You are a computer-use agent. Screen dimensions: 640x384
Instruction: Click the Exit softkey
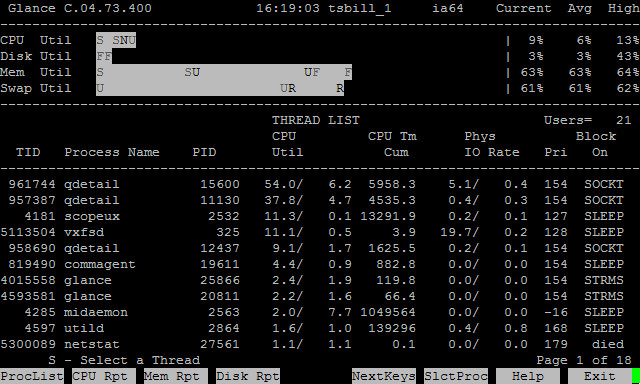coord(600,376)
